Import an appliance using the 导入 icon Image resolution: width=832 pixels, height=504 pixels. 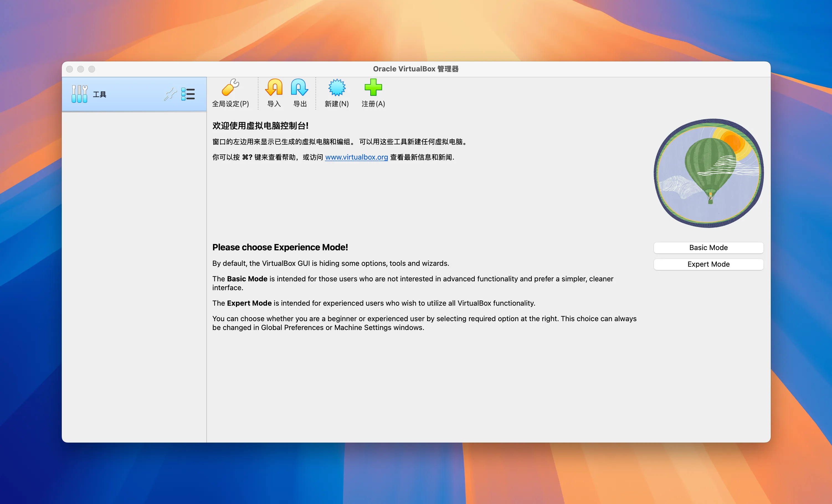(274, 93)
